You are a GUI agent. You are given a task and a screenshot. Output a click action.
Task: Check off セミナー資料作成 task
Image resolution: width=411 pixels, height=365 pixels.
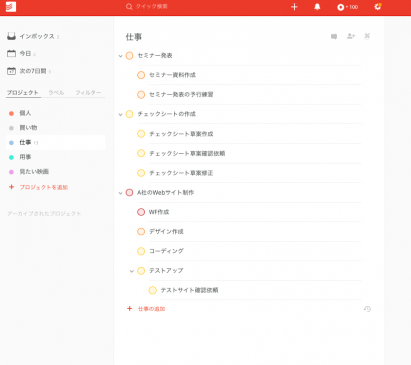(141, 75)
